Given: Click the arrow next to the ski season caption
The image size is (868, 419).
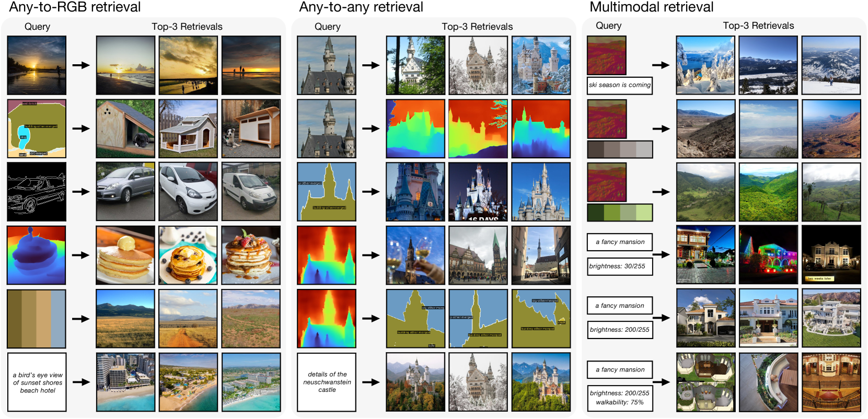Looking at the screenshot, I should [661, 65].
